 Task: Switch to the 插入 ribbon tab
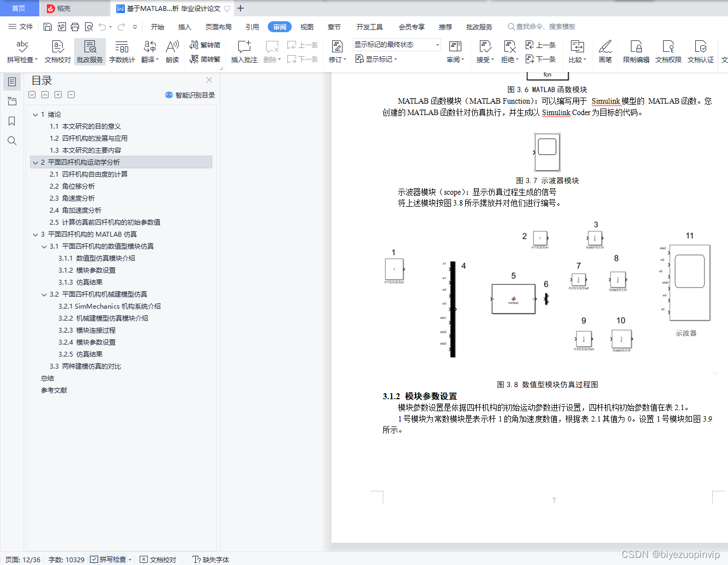pos(185,27)
